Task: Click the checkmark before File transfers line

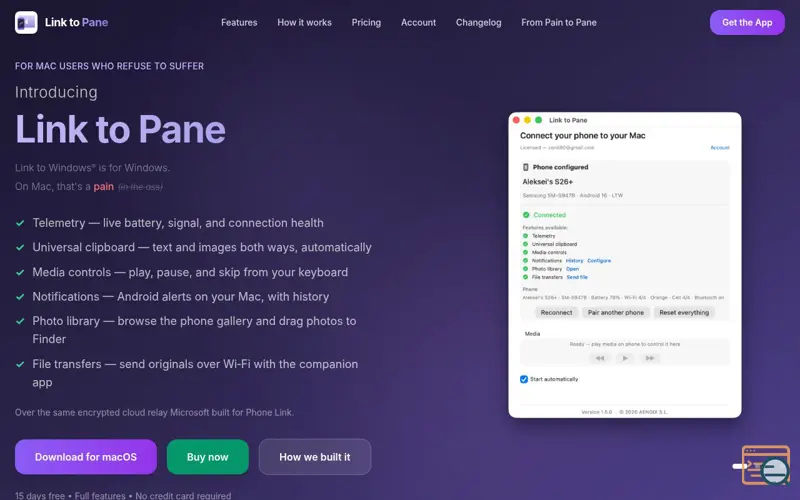Action: tap(20, 364)
